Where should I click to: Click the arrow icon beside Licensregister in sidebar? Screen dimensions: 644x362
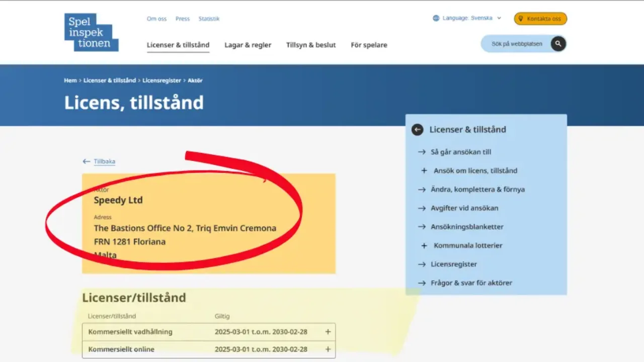click(x=422, y=264)
